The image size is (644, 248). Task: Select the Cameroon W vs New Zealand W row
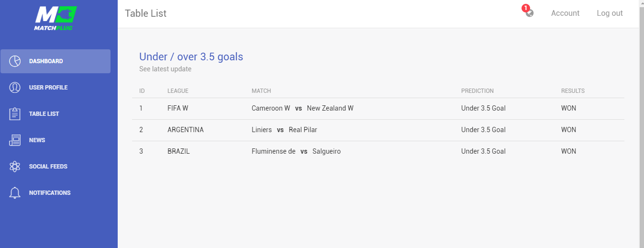(x=302, y=109)
